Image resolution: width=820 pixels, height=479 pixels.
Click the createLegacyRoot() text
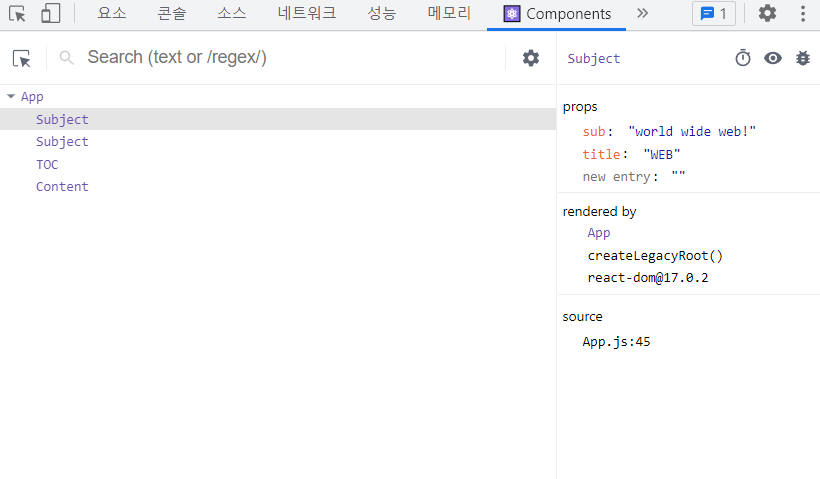[x=655, y=256]
